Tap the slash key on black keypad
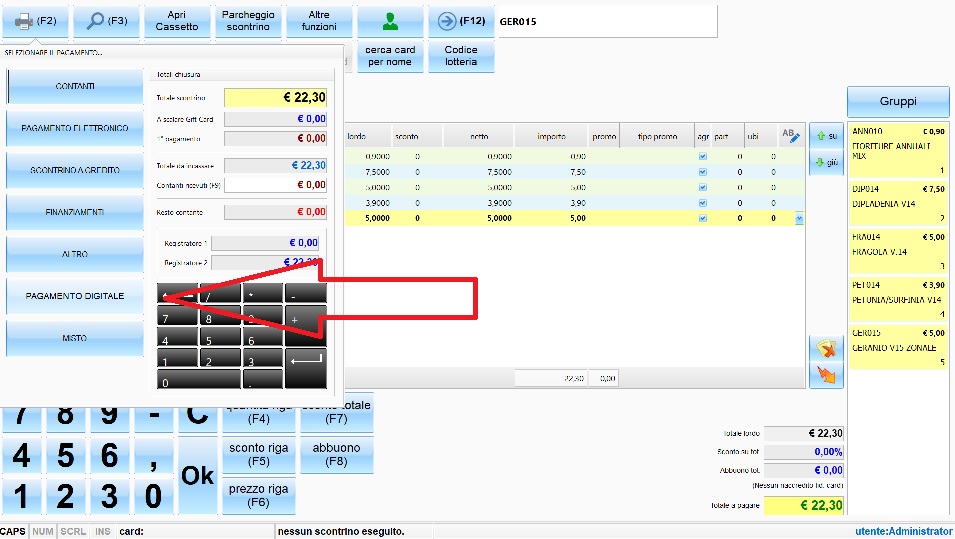Viewport: 955px width, 539px height. pyautogui.click(x=220, y=294)
